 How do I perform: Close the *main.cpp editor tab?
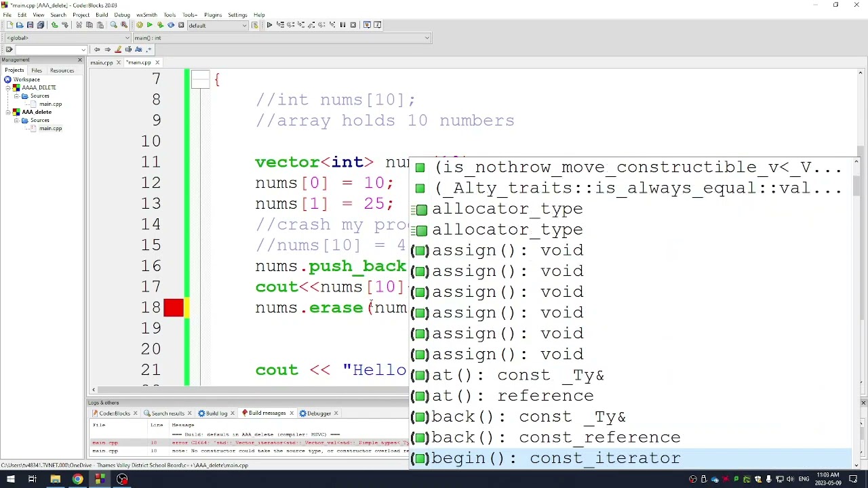157,62
